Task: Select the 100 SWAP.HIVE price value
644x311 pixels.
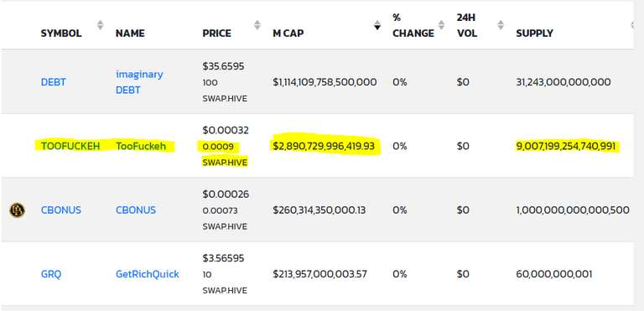Action: click(x=225, y=91)
